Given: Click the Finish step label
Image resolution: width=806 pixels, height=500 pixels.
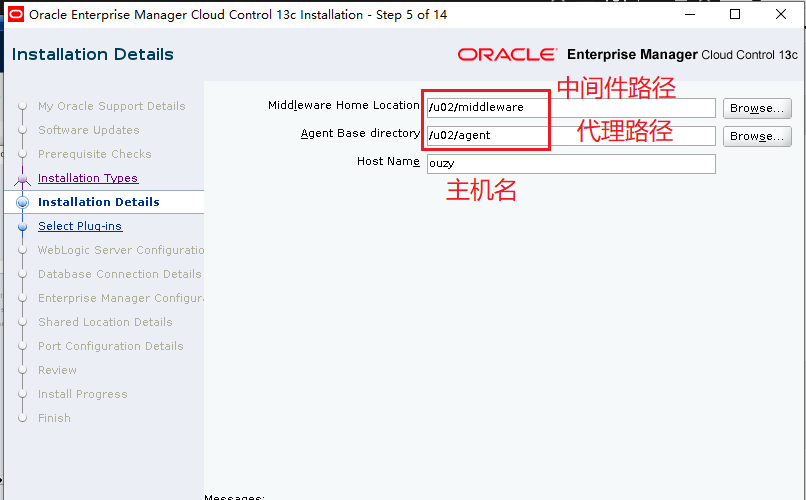Looking at the screenshot, I should (54, 418).
